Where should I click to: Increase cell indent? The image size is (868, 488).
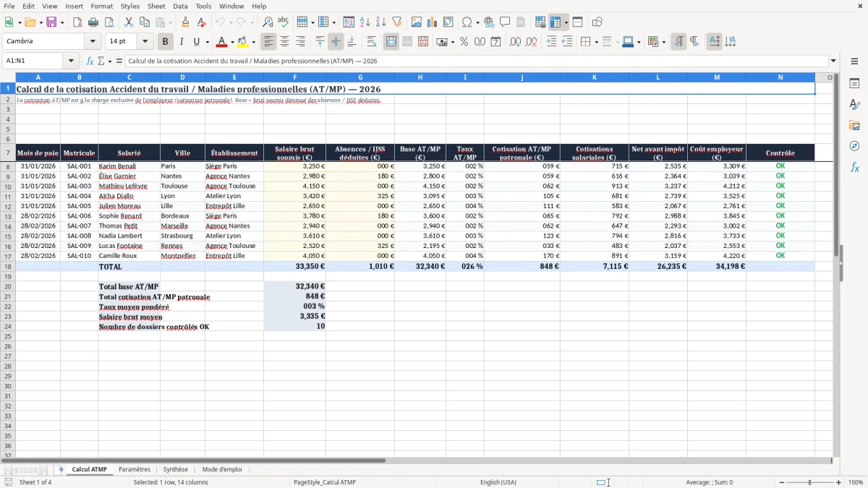pos(551,42)
